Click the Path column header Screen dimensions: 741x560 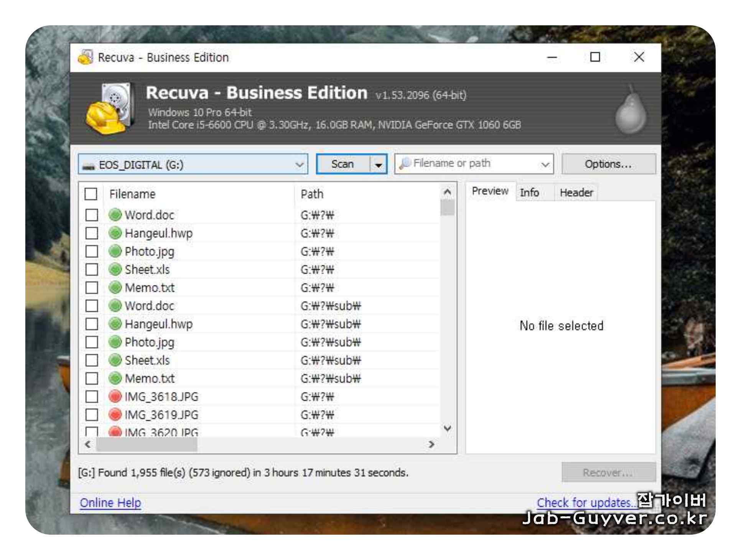pyautogui.click(x=312, y=194)
